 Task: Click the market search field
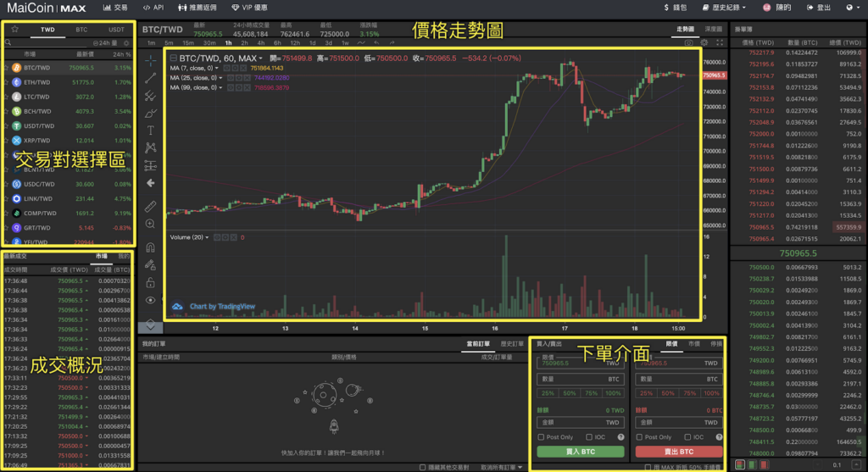(x=47, y=42)
